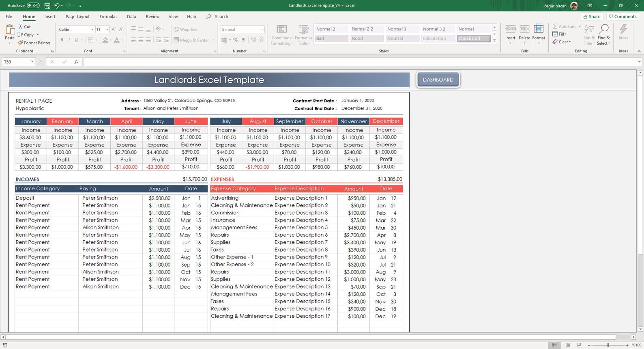644x349 pixels.
Task: Switch to the Page Layout tab
Action: click(x=77, y=17)
